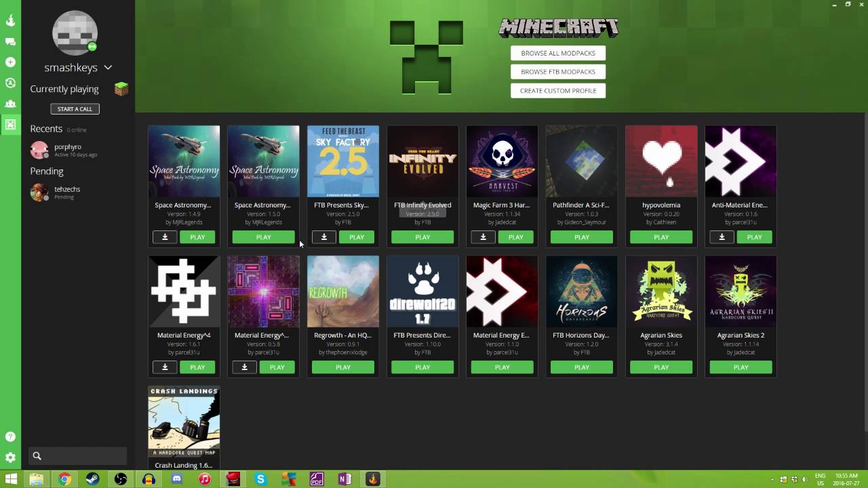The width and height of the screenshot is (868, 488).
Task: Open the help question mark icon
Action: click(x=10, y=436)
